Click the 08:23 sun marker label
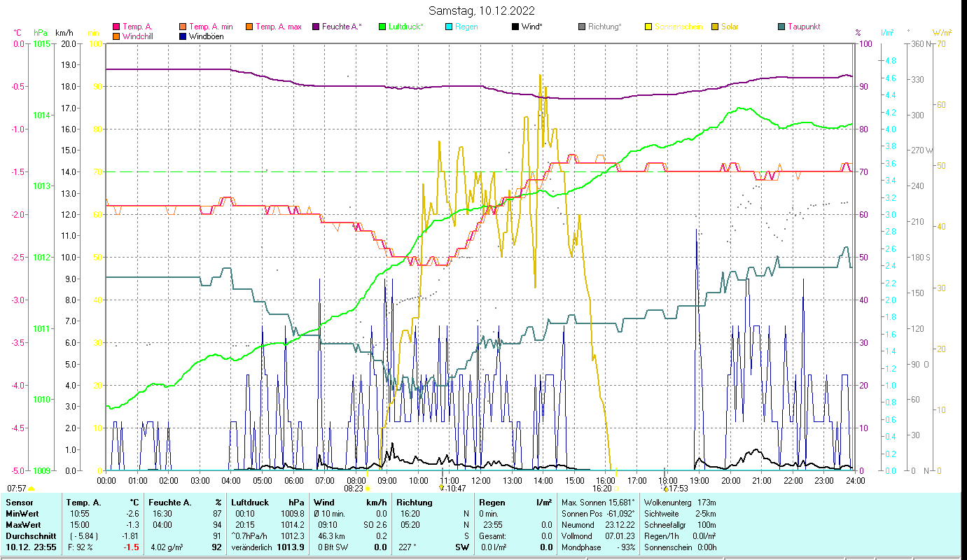967x560 pixels. (354, 489)
